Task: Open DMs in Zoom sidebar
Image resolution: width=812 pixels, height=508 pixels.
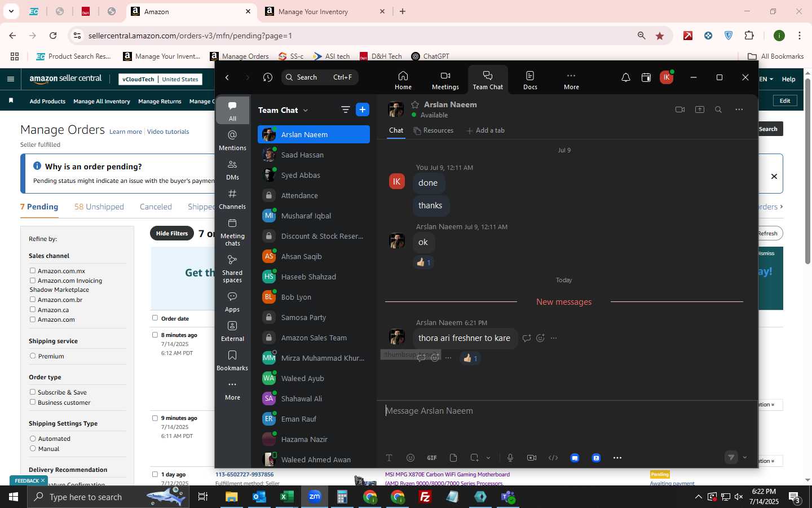Action: point(232,169)
